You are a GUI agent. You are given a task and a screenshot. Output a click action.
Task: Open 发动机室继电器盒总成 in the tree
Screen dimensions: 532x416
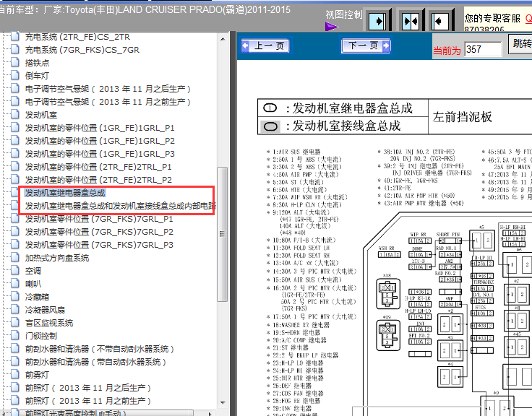tap(65, 193)
